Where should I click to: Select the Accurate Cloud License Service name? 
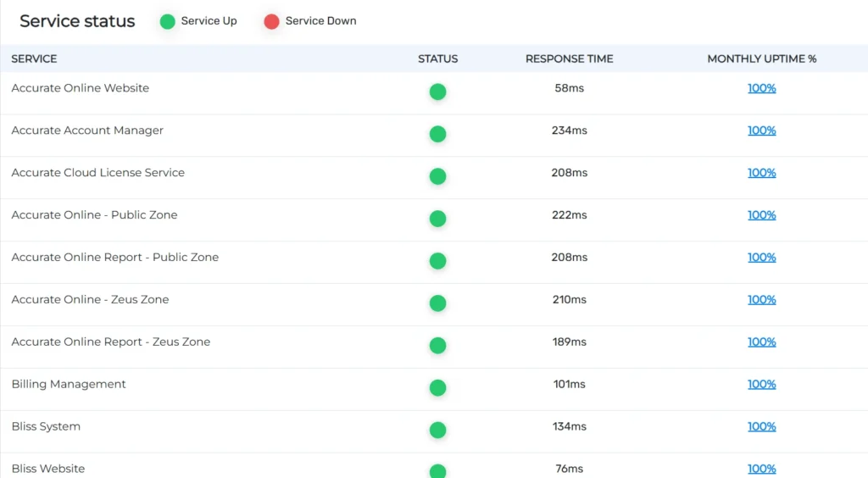(x=98, y=173)
